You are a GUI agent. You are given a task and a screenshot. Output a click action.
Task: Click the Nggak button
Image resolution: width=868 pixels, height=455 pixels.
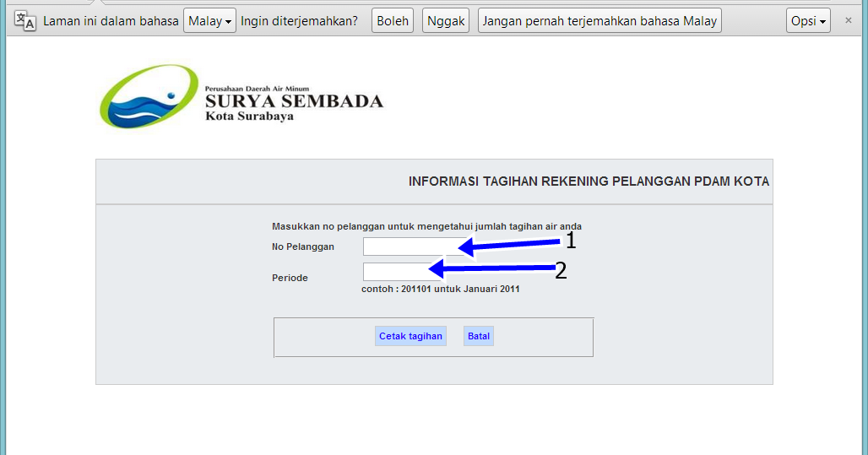(446, 21)
